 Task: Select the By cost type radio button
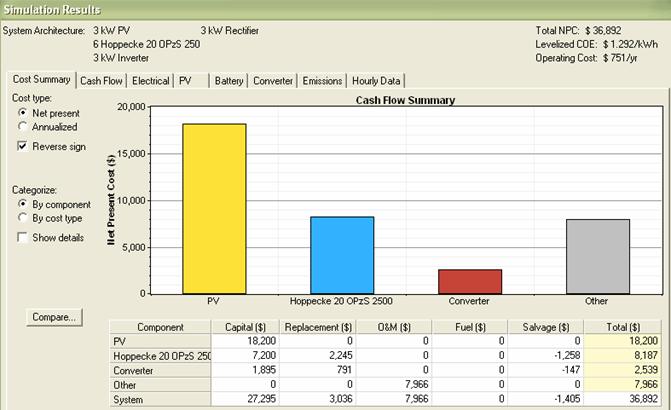(x=22, y=218)
